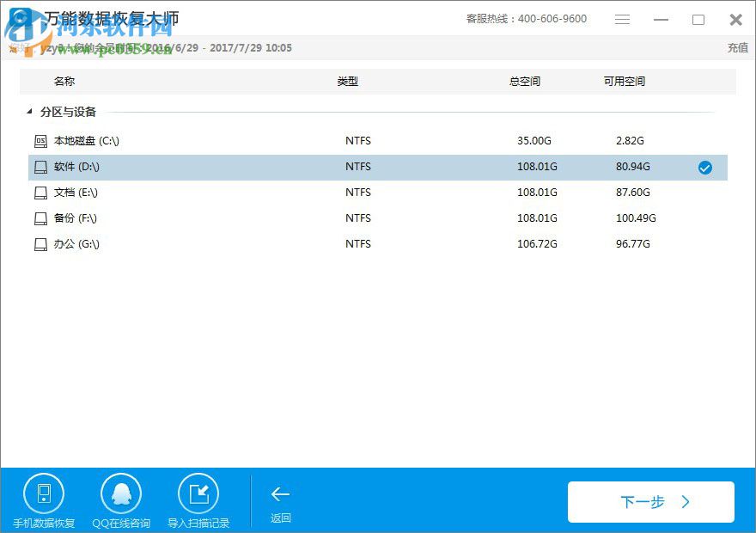Select the 本地磁盘 C: drive icon
The image size is (756, 533).
(x=40, y=141)
